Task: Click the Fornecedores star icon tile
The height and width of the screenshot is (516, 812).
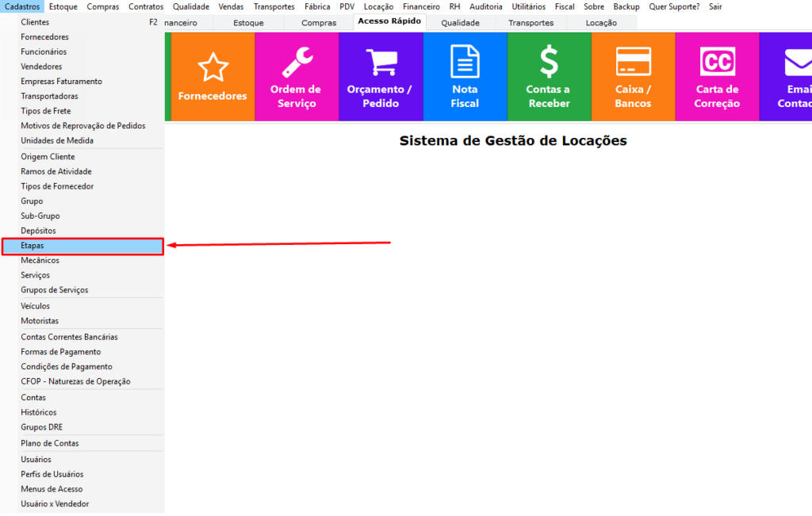Action: tap(213, 76)
